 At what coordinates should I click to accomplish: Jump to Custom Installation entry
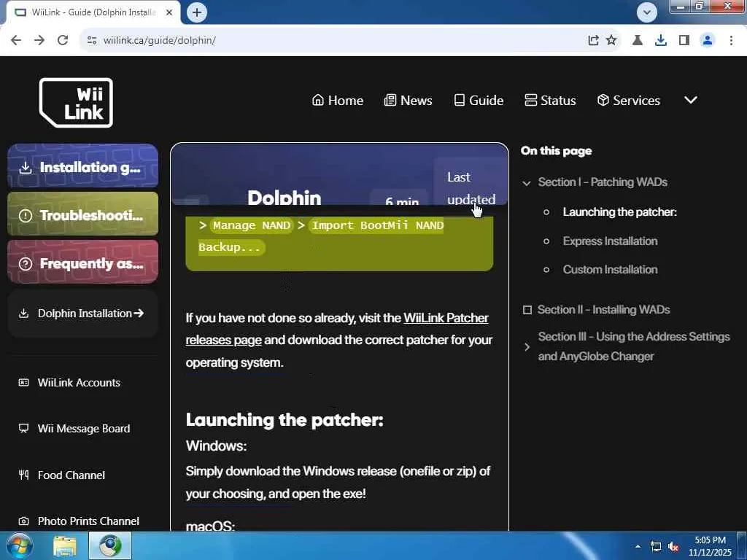point(611,270)
